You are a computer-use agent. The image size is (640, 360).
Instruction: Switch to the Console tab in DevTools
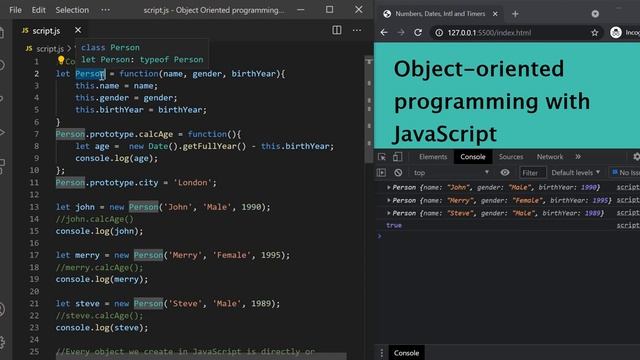tap(473, 157)
